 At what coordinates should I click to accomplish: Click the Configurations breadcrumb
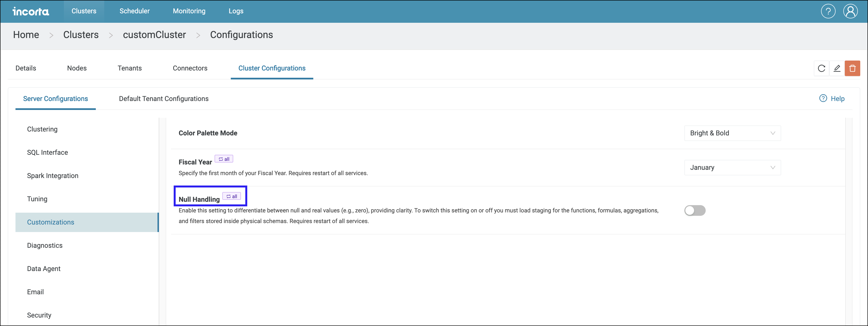point(242,35)
